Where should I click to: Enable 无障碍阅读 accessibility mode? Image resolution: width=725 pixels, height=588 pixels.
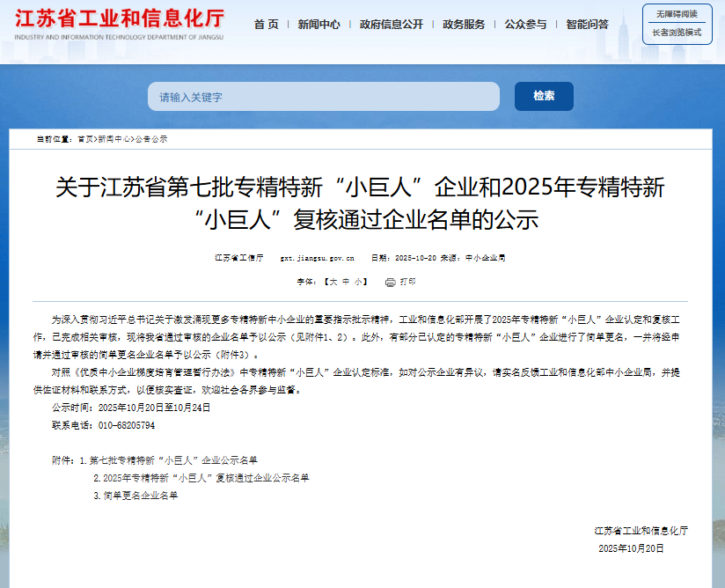point(676,14)
